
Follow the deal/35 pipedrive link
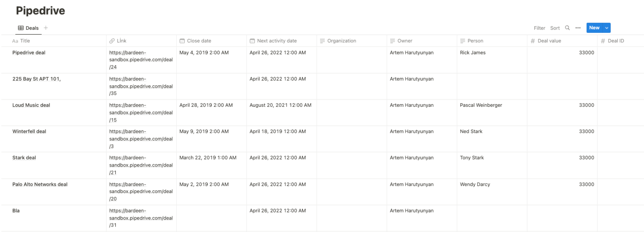pos(141,86)
